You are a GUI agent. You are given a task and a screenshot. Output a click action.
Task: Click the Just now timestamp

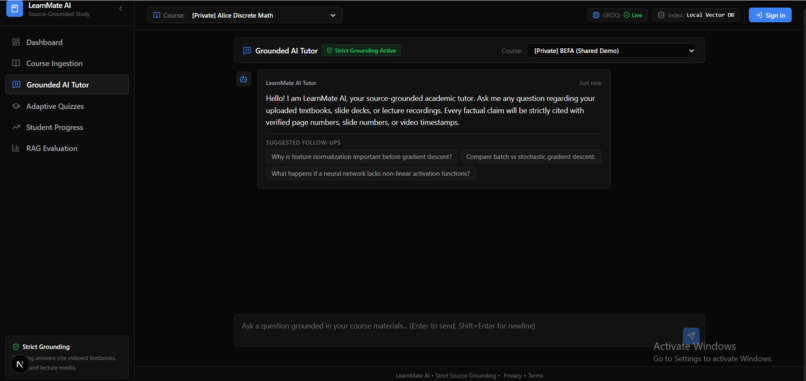pos(590,83)
